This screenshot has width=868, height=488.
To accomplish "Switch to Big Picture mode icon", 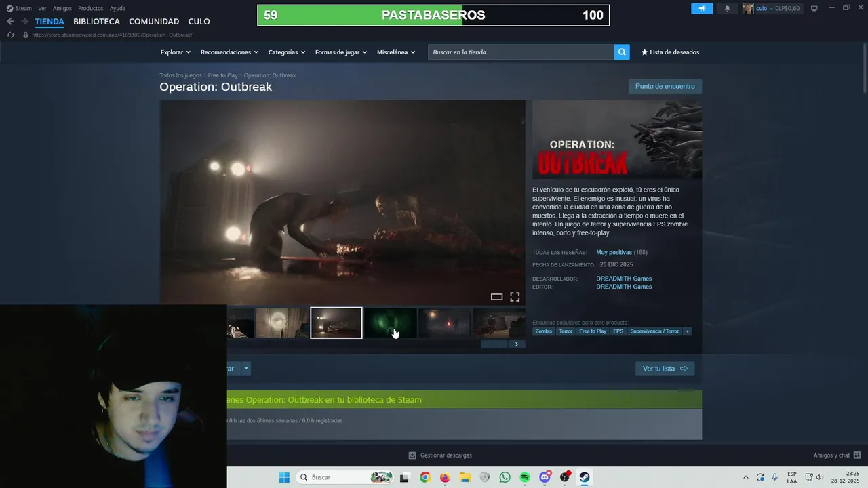I will [x=814, y=8].
